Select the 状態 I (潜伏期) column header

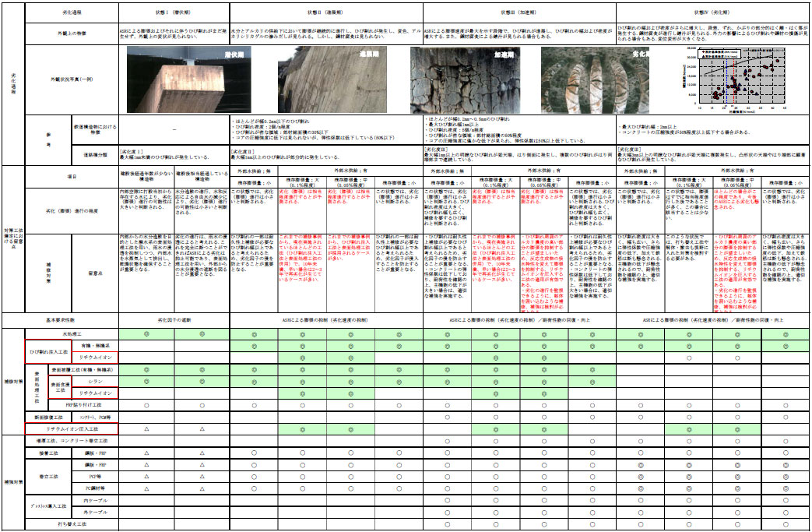[x=173, y=13]
